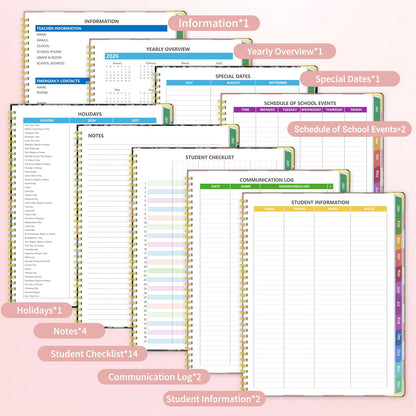
Task: Click the THURSDAY column header in schedule table
Action: point(334,109)
